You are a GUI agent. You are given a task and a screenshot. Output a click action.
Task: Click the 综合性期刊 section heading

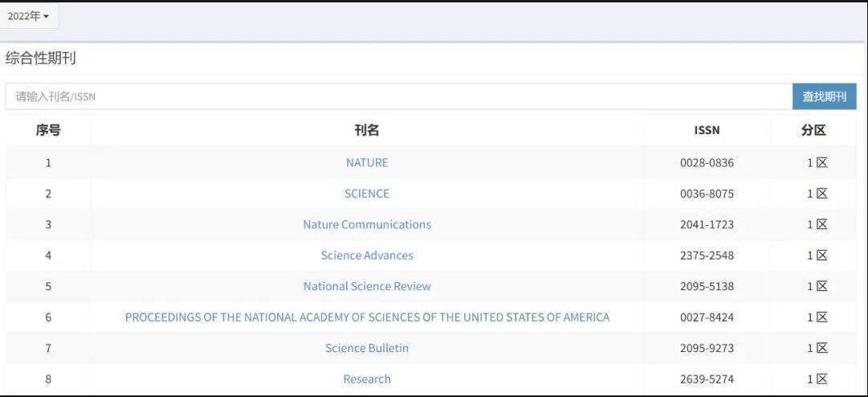41,59
